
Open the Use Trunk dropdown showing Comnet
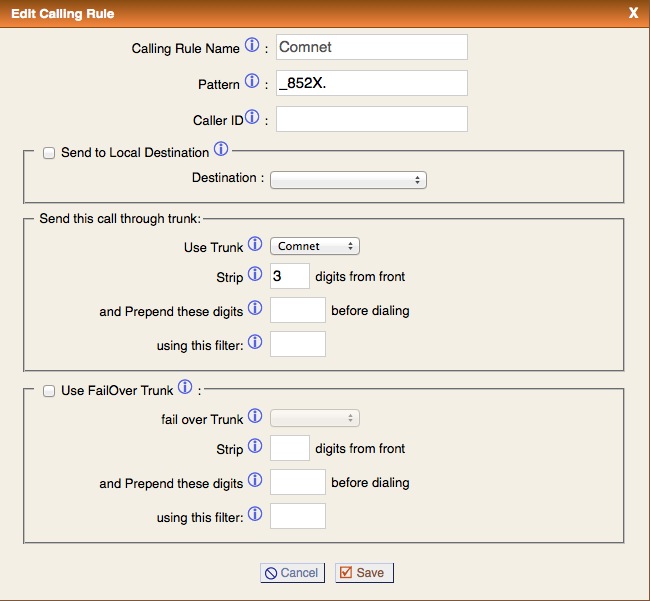click(315, 246)
